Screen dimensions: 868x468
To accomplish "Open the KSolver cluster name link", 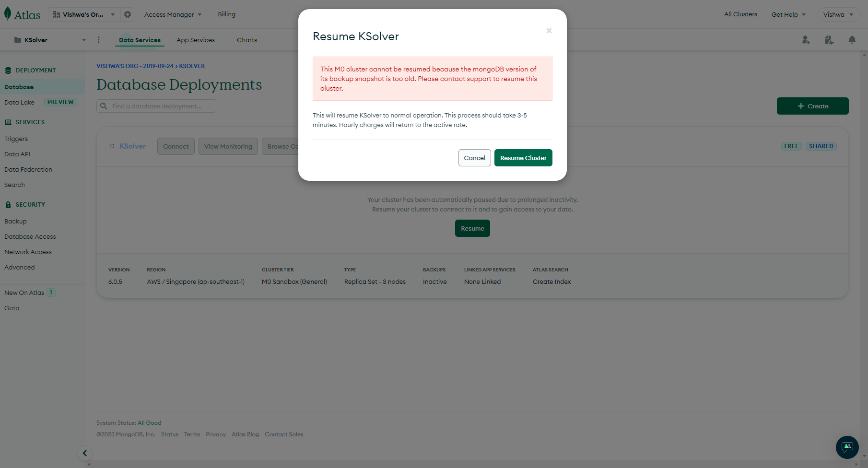I will coord(132,146).
